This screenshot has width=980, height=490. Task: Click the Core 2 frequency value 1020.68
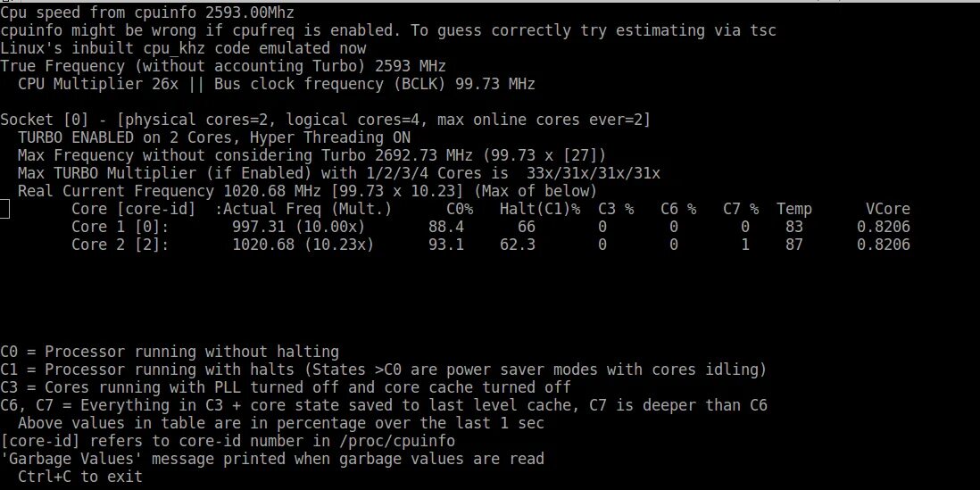(x=263, y=245)
